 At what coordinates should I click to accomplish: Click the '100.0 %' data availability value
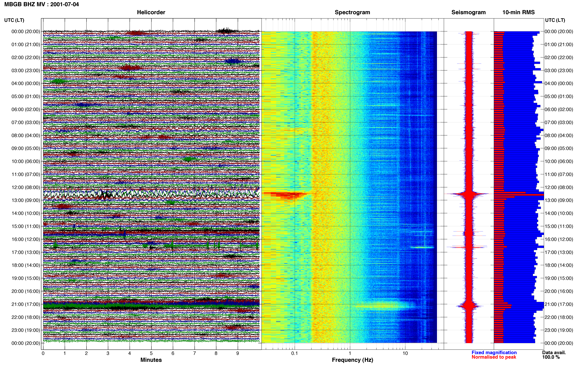pos(551,357)
